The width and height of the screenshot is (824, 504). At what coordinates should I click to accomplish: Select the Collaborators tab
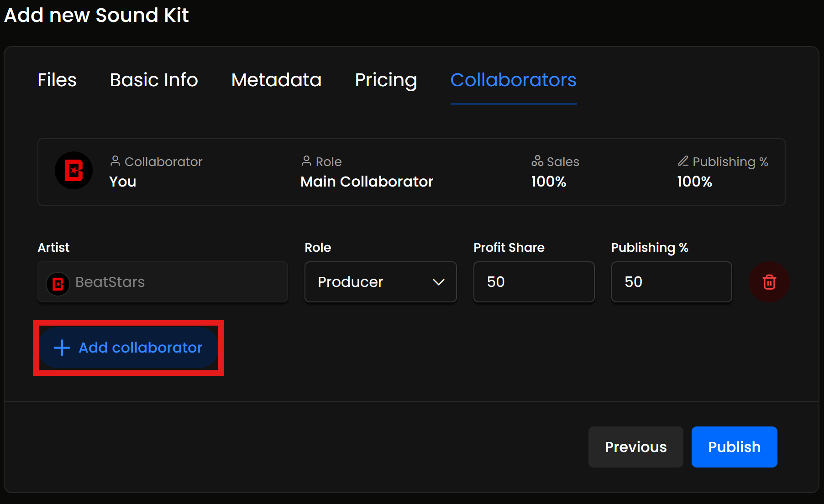513,80
